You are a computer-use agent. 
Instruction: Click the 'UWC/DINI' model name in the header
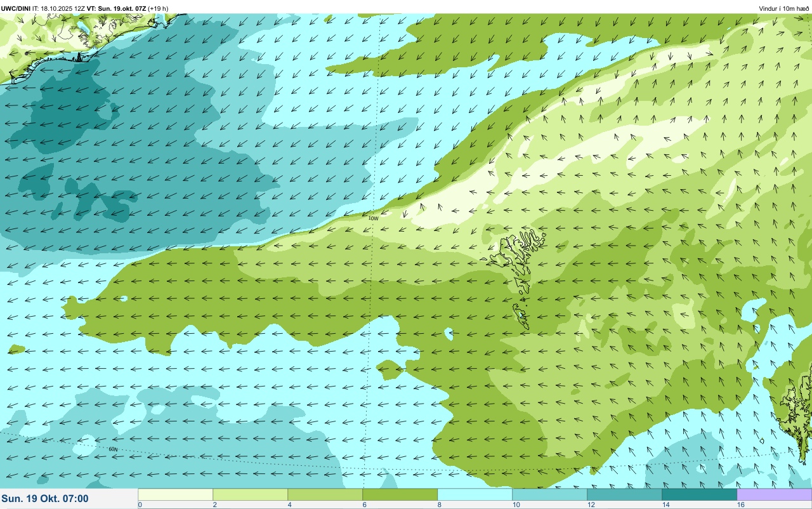pyautogui.click(x=16, y=8)
